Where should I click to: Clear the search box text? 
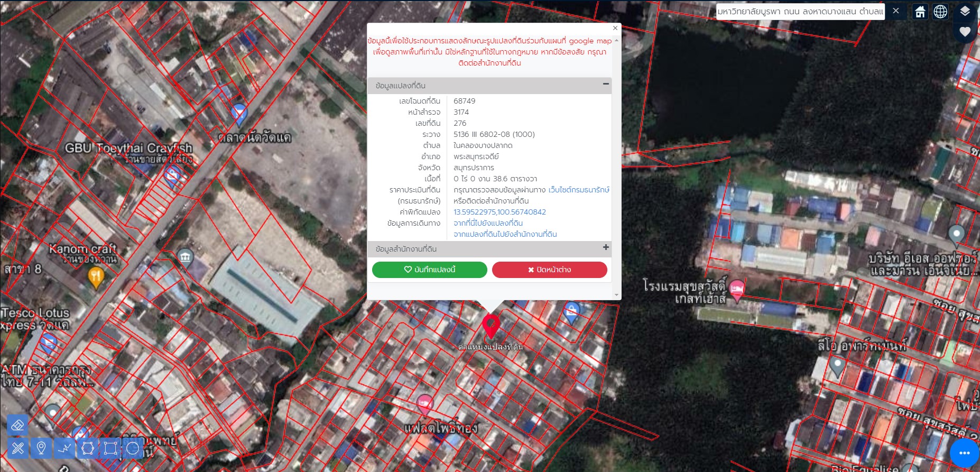point(896,11)
